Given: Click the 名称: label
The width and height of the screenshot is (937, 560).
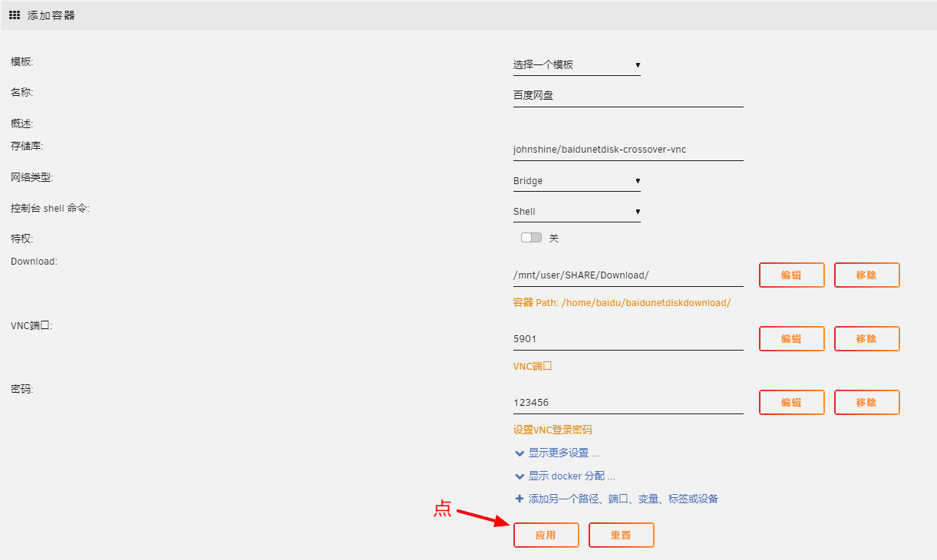Looking at the screenshot, I should [x=22, y=92].
